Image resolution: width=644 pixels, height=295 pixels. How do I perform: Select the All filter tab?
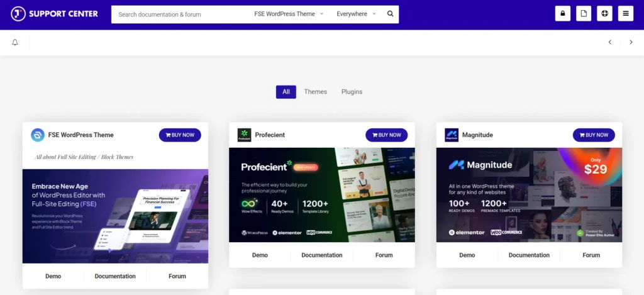coord(286,92)
